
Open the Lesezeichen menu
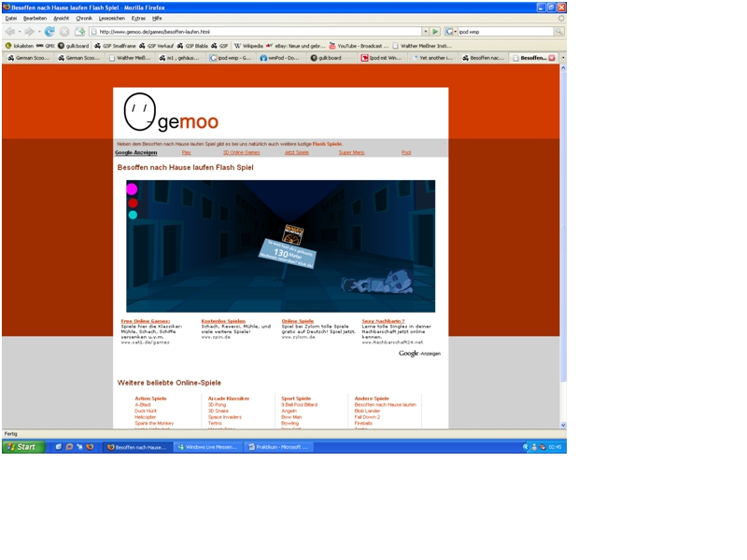(x=111, y=18)
